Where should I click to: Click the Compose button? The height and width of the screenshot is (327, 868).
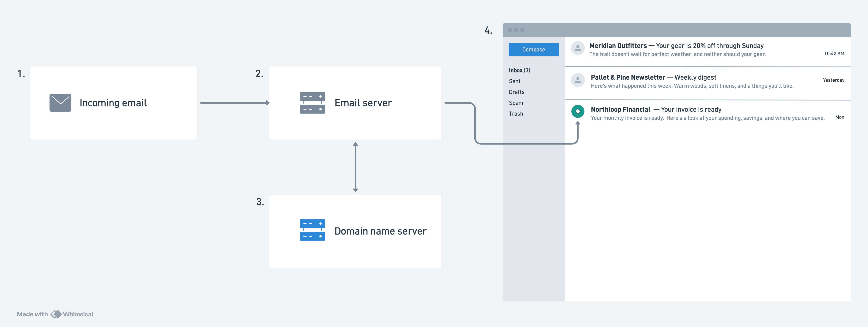coord(533,49)
